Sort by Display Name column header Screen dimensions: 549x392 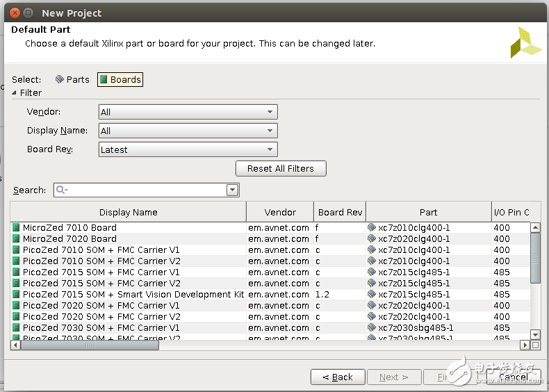pos(128,213)
